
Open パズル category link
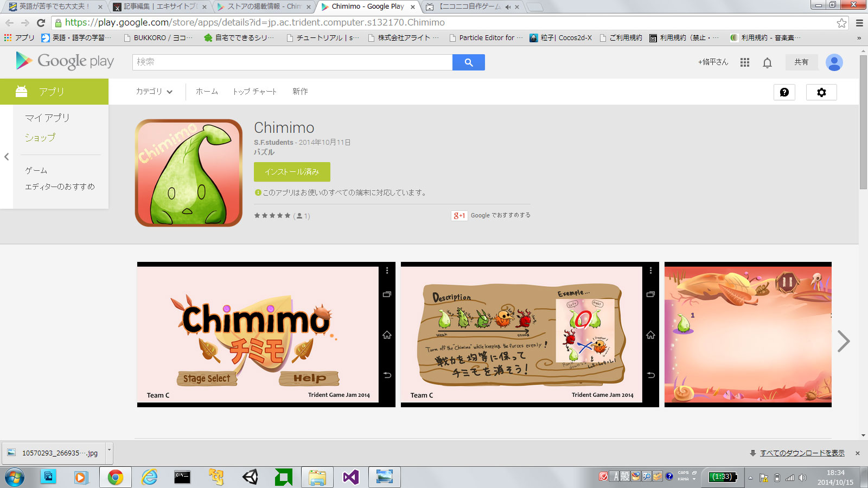(x=264, y=152)
